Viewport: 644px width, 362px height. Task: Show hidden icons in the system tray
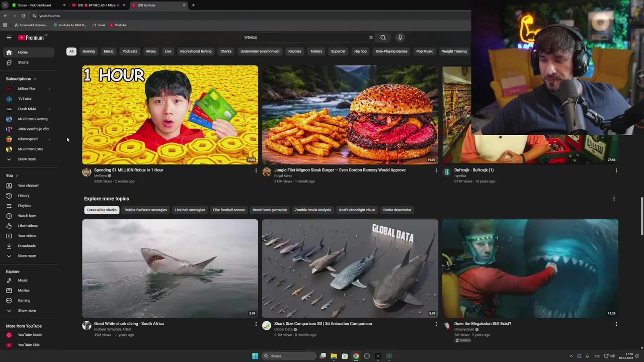[x=571, y=356]
